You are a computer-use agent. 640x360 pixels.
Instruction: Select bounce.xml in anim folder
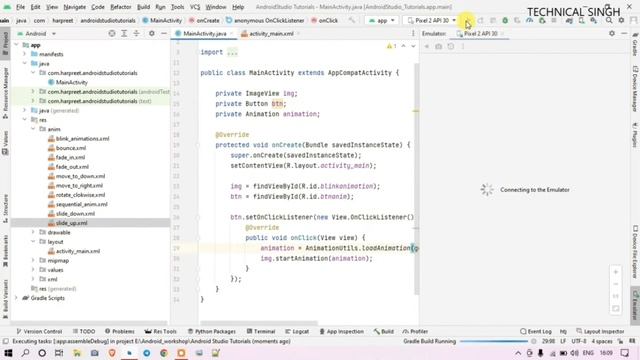click(x=71, y=148)
